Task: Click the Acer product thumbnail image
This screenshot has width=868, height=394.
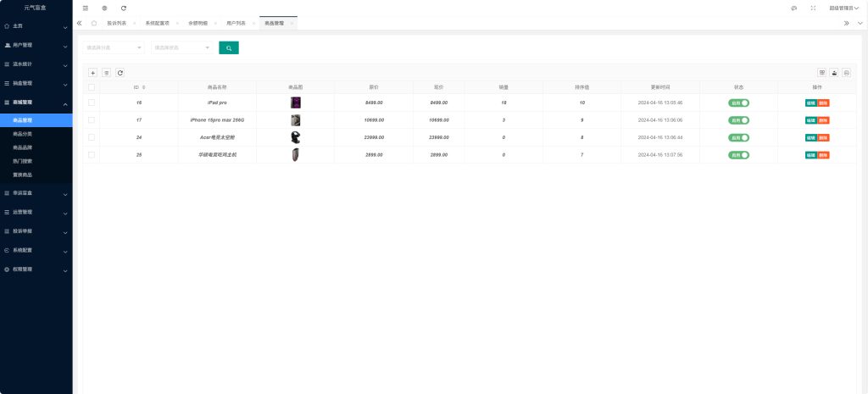Action: 295,137
